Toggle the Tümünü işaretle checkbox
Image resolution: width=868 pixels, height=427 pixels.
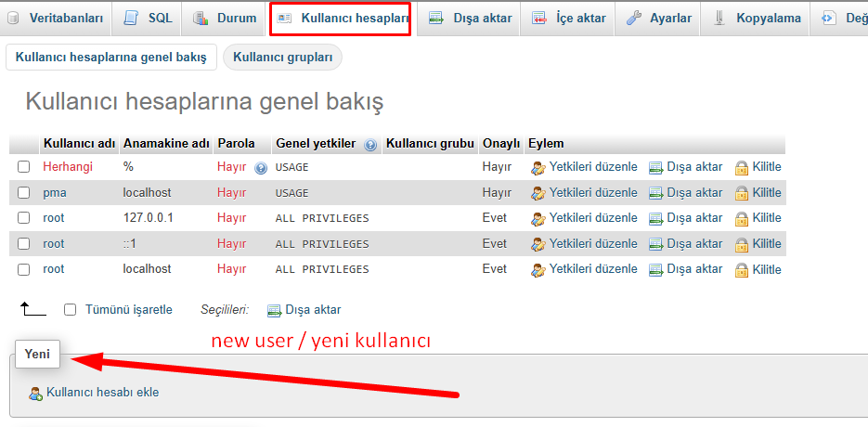click(x=70, y=310)
